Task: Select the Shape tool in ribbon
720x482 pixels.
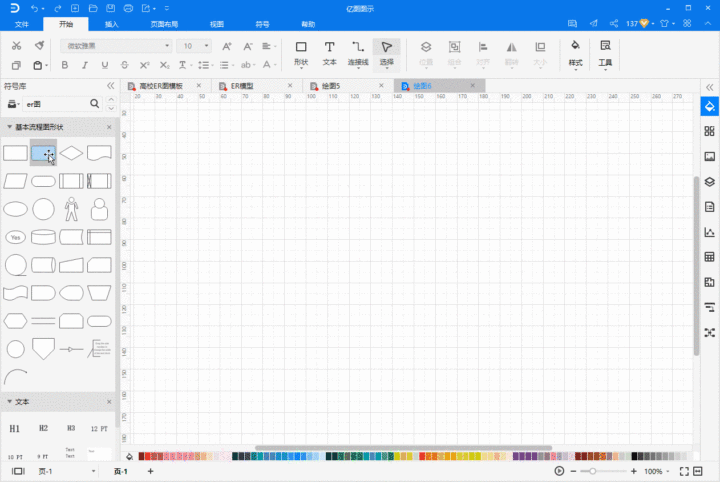Action: pyautogui.click(x=301, y=54)
